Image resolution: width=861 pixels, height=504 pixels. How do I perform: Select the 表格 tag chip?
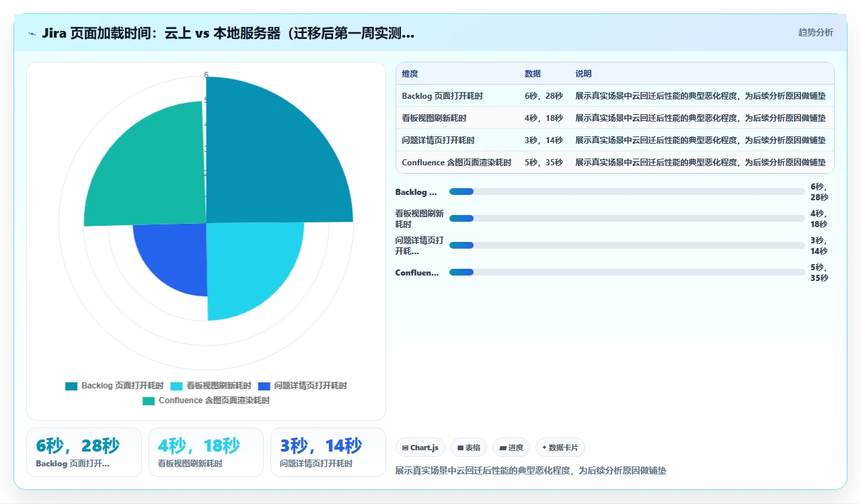pos(469,448)
